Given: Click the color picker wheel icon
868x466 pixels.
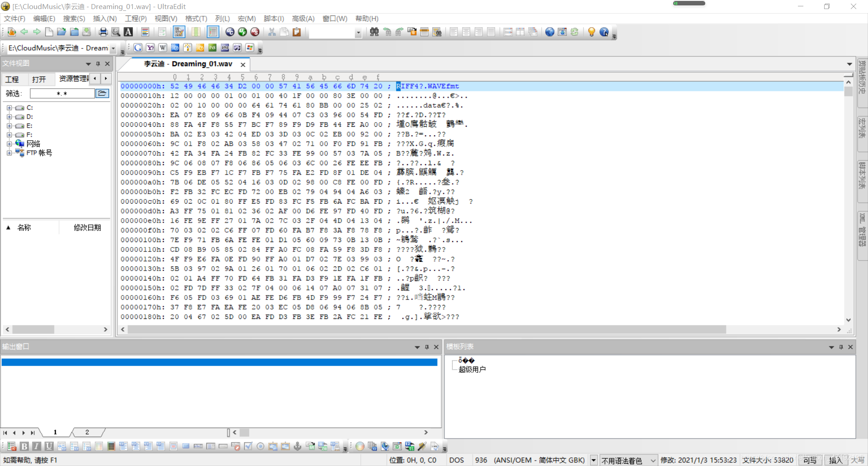Looking at the screenshot, I should pyautogui.click(x=360, y=446).
